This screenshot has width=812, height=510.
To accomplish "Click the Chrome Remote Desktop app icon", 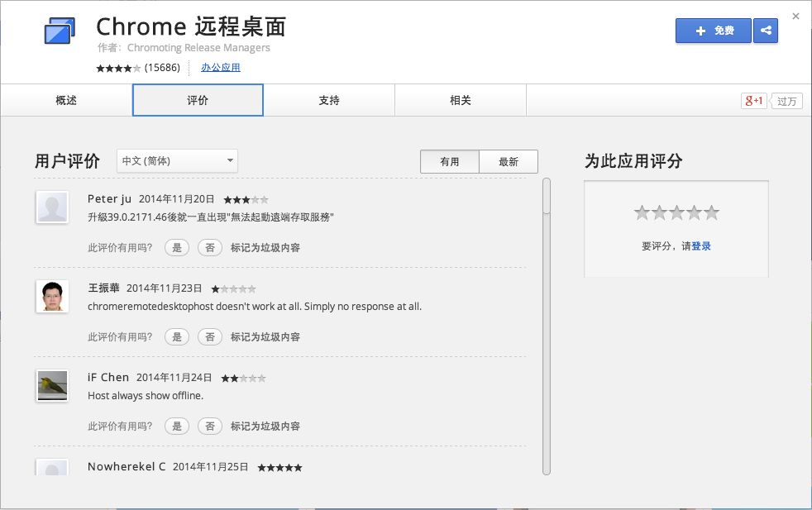I will pos(60,31).
